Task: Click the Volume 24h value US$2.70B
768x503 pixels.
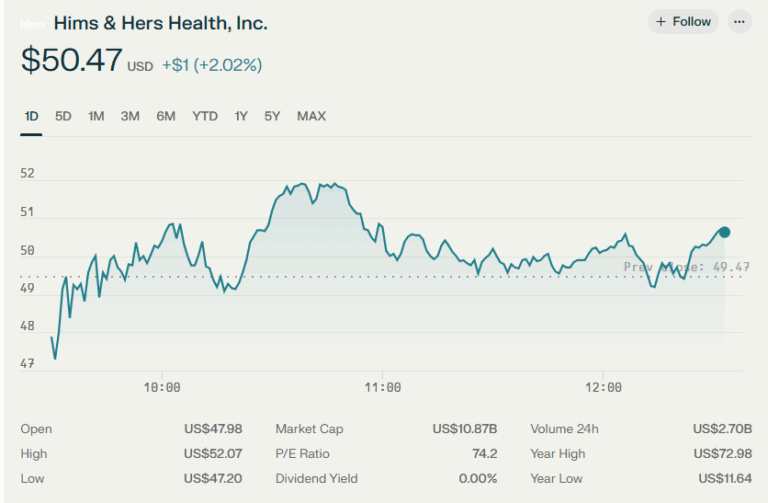Action: 722,429
